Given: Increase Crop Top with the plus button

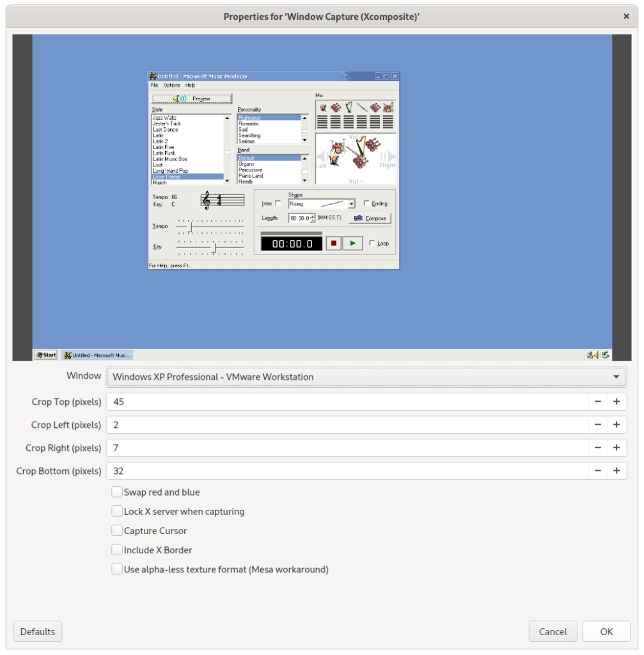Looking at the screenshot, I should tap(617, 402).
